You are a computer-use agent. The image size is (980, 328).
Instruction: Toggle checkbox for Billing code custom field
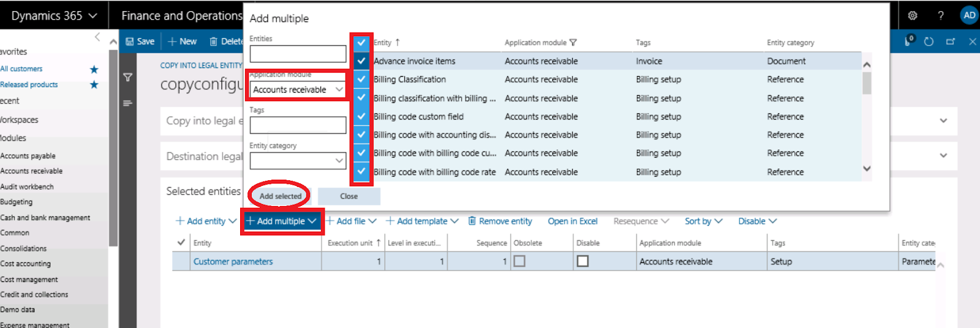pyautogui.click(x=361, y=116)
